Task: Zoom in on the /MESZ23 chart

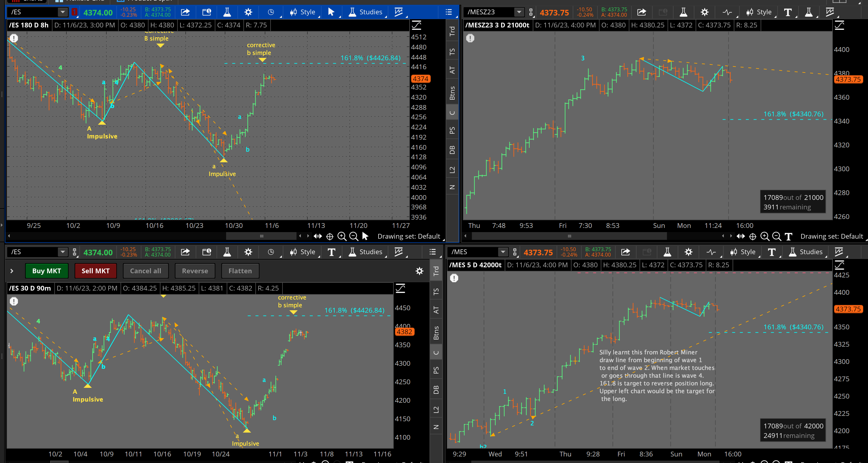Action: pos(764,236)
